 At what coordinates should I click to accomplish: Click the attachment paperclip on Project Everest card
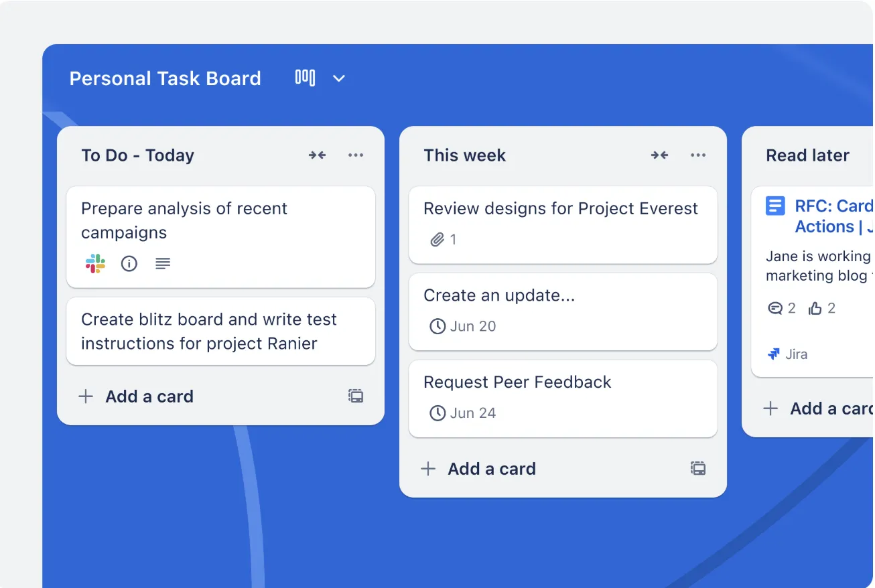[x=437, y=239]
